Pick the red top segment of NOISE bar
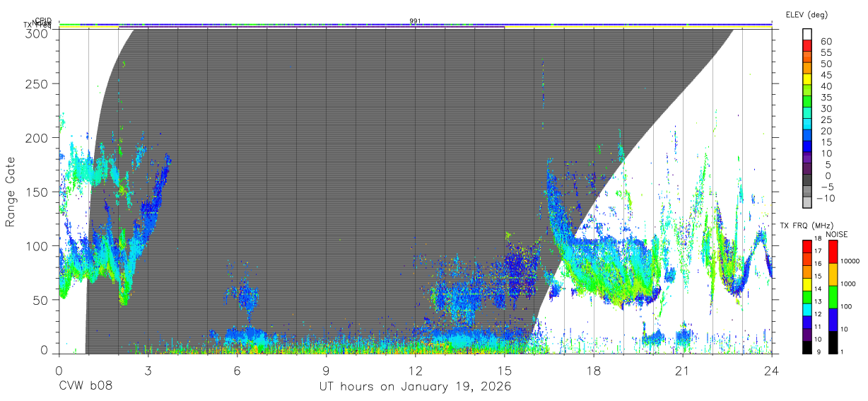The image size is (868, 401). [x=832, y=250]
